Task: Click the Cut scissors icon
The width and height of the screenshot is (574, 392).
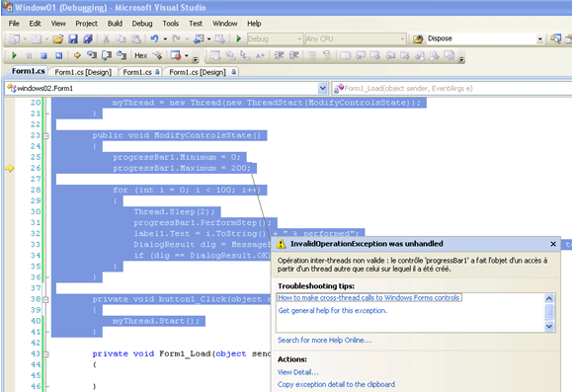Action: [106, 39]
